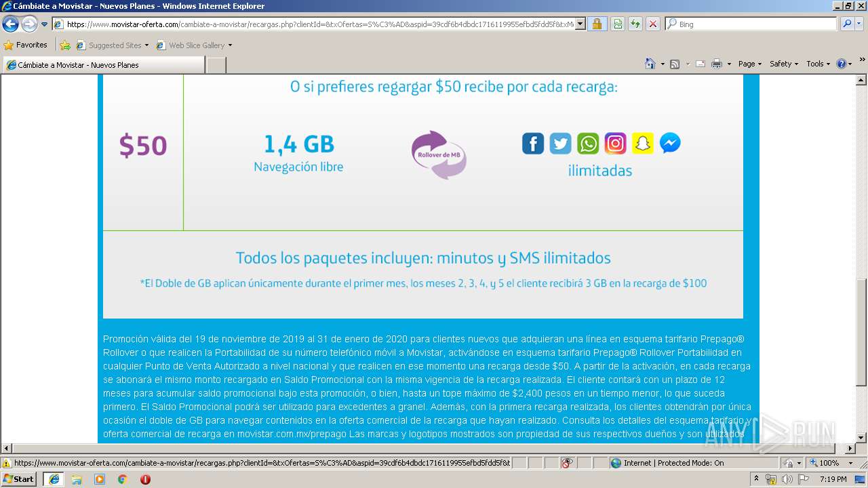Screen dimensions: 868x488
Task: Click the Bing search box
Action: (x=751, y=24)
